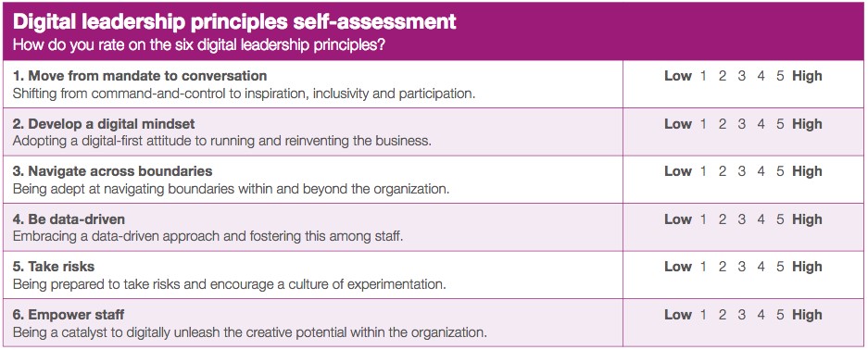Rate Navigate across boundaries as 1
The height and width of the screenshot is (350, 868).
coord(703,171)
